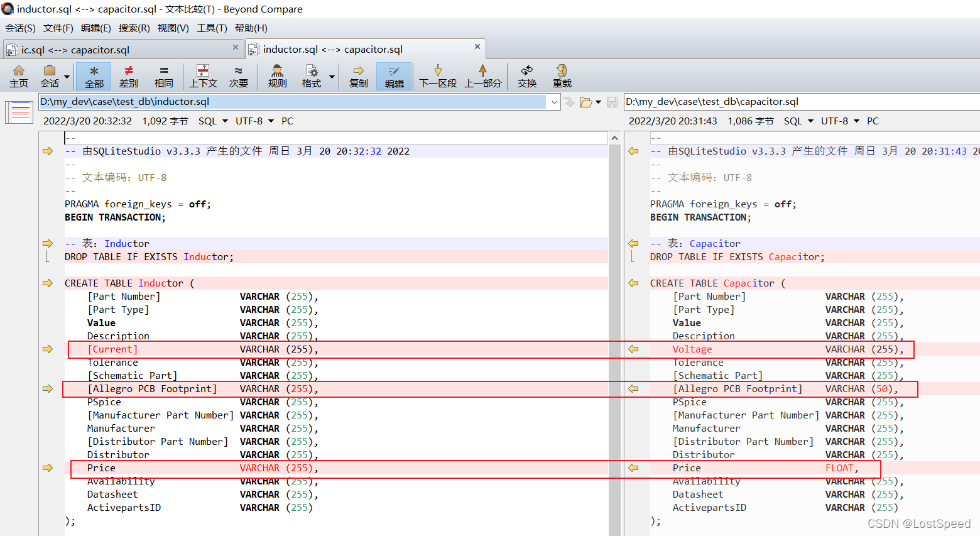Click copy-left arrow beside CREATE TABLE Capacitor
Image resolution: width=980 pixels, height=536 pixels.
pyautogui.click(x=633, y=283)
